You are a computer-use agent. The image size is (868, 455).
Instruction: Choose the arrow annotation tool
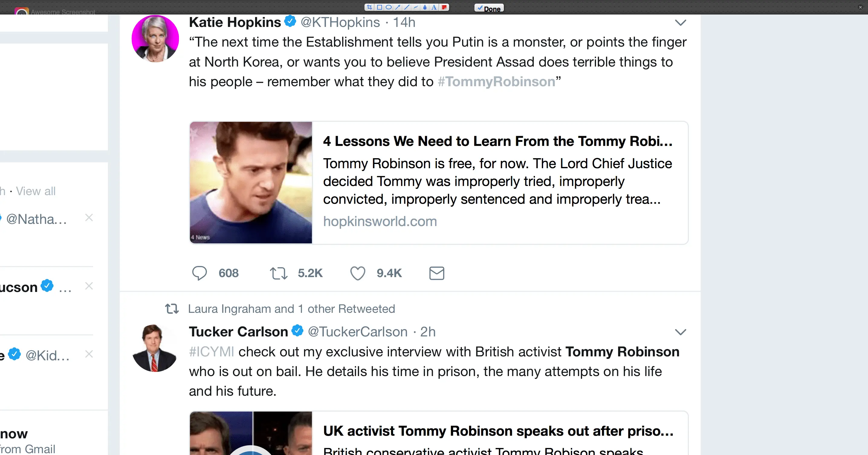coord(398,7)
